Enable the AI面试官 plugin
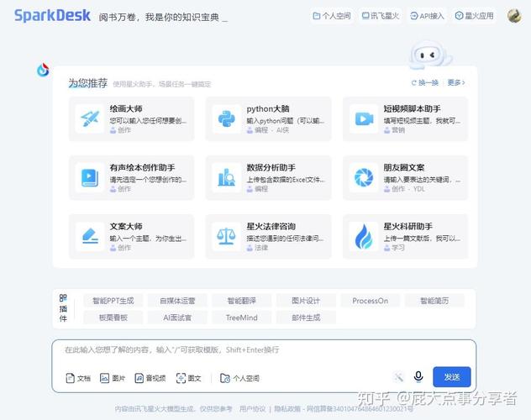This screenshot has height=420, width=531. click(177, 318)
